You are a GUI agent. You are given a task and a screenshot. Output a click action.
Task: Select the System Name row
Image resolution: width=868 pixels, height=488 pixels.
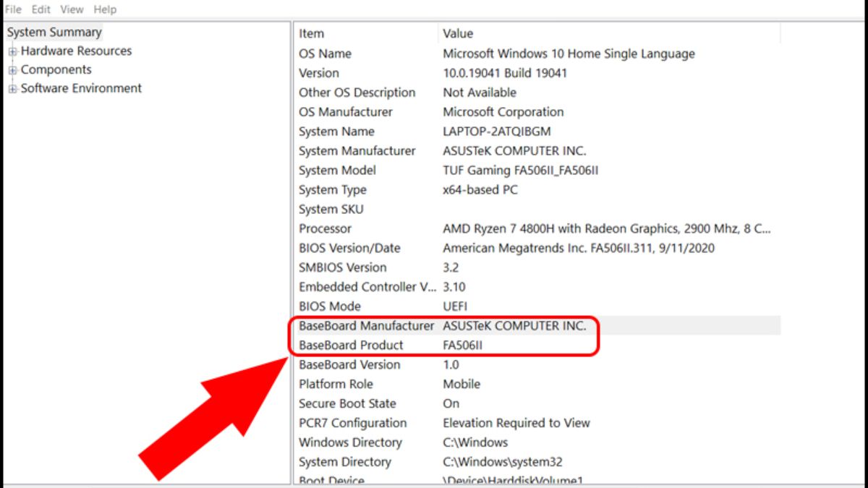[537, 132]
